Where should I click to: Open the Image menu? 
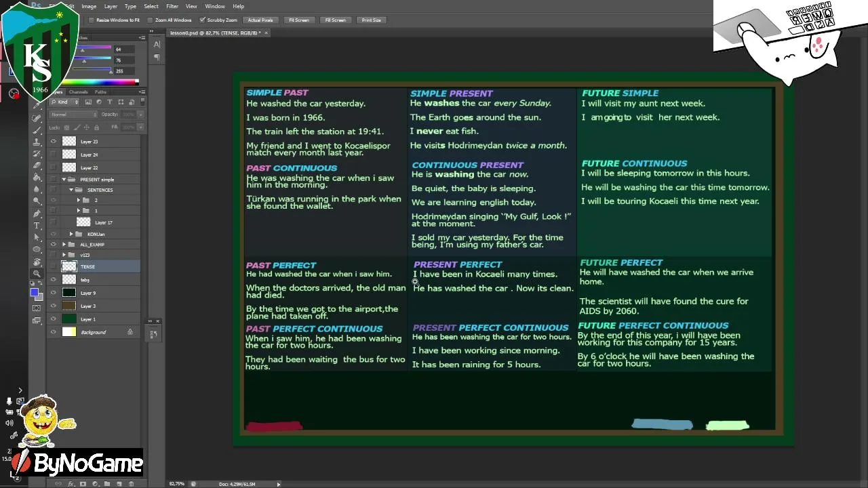tap(89, 6)
